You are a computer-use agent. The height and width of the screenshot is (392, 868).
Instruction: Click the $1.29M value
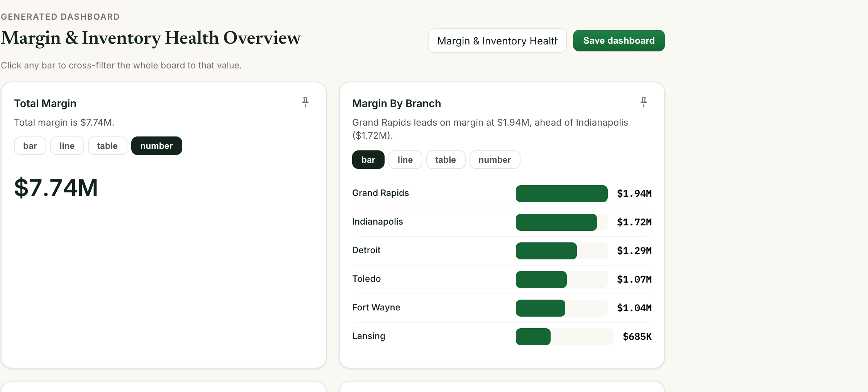pyautogui.click(x=634, y=251)
